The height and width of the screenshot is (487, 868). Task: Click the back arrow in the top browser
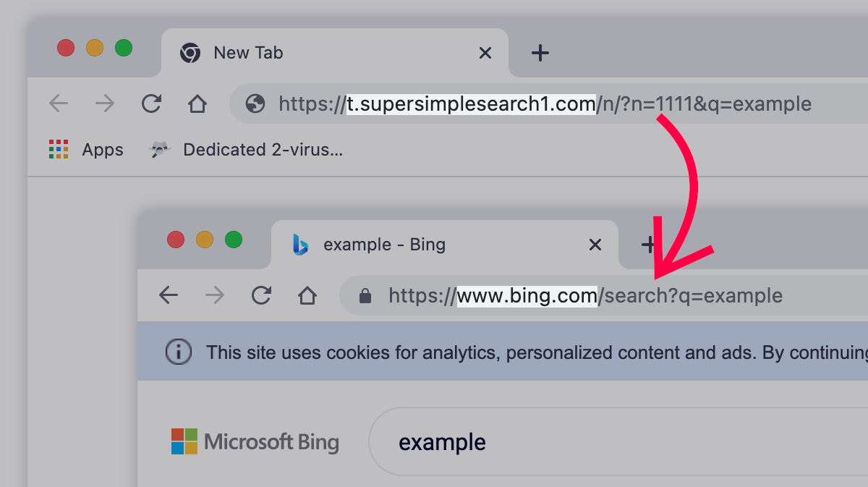pos(59,103)
